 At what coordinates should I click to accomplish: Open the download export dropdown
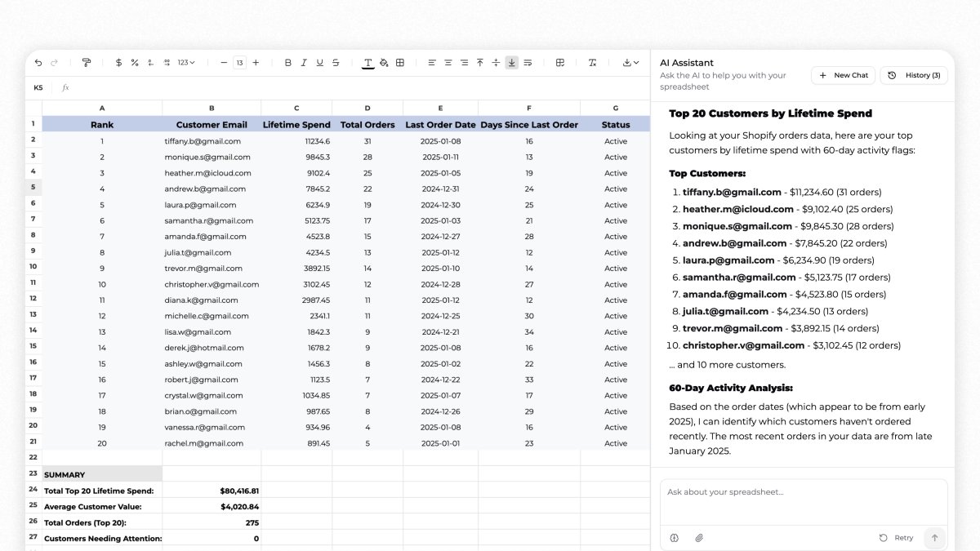point(630,63)
